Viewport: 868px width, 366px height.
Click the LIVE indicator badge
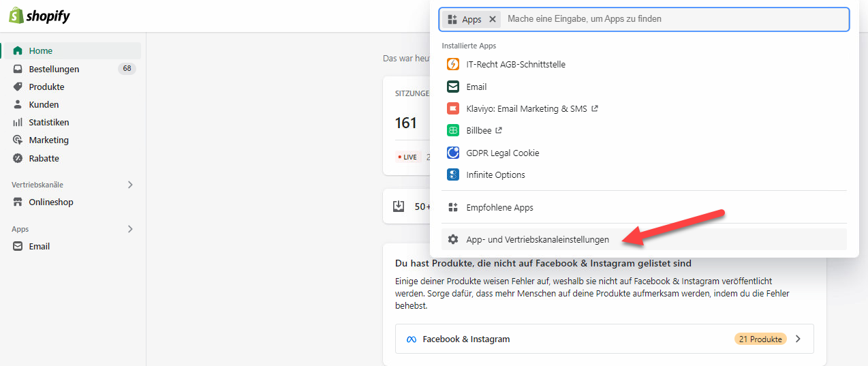pos(408,157)
